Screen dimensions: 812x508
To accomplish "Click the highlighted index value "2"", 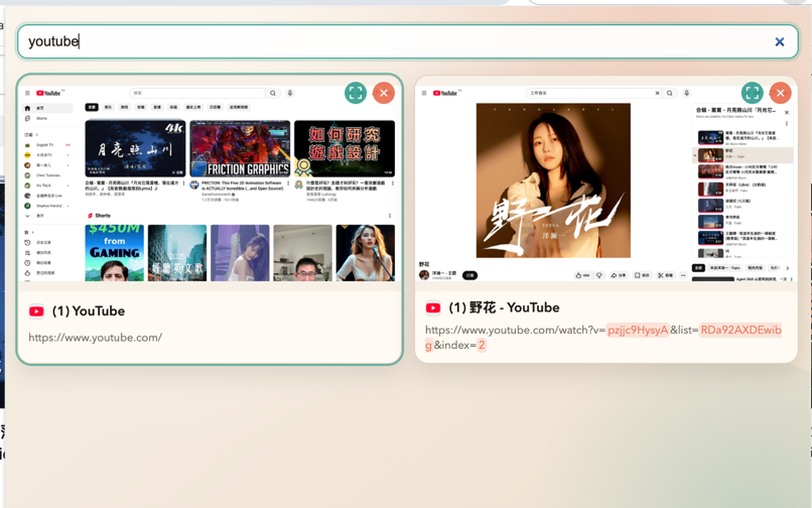I will [481, 345].
